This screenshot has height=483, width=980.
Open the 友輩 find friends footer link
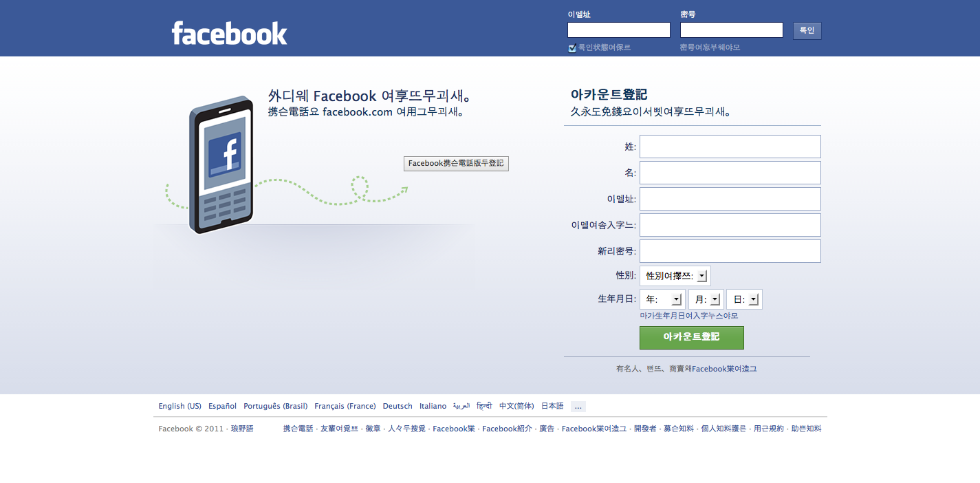(x=339, y=429)
